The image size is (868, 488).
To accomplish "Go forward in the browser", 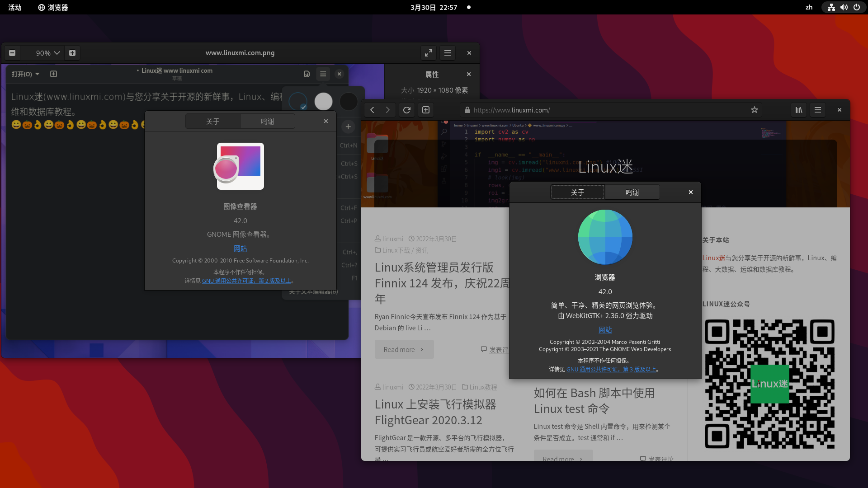I will pos(388,110).
